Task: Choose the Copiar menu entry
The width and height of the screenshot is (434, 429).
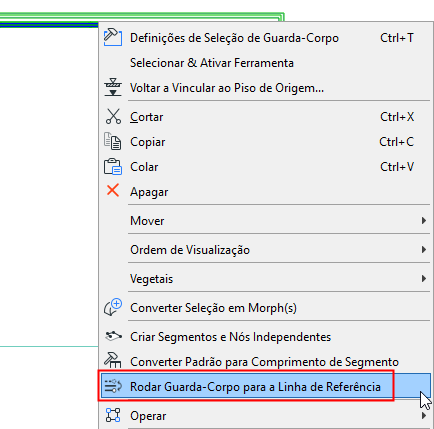Action: tap(265, 142)
